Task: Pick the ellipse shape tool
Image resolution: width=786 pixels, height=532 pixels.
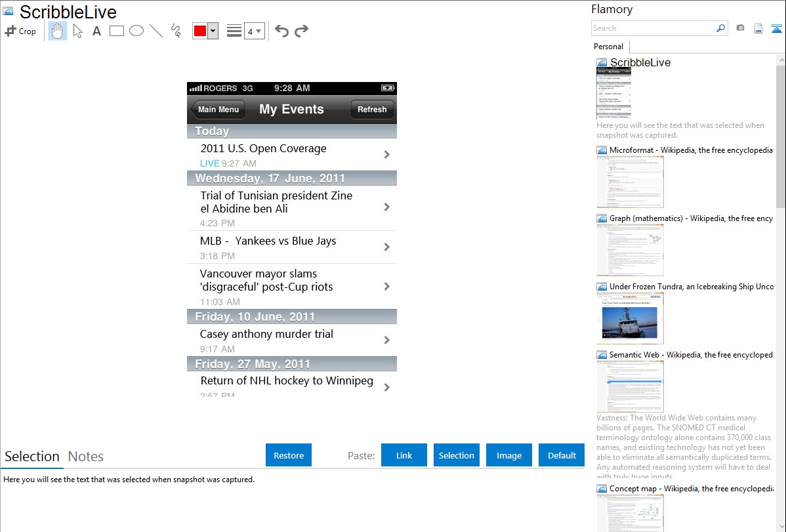Action: 136,31
